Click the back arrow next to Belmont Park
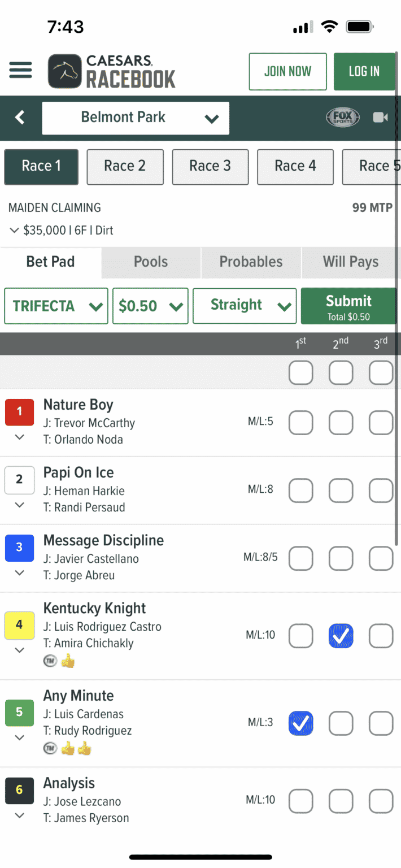401x868 pixels. tap(20, 118)
